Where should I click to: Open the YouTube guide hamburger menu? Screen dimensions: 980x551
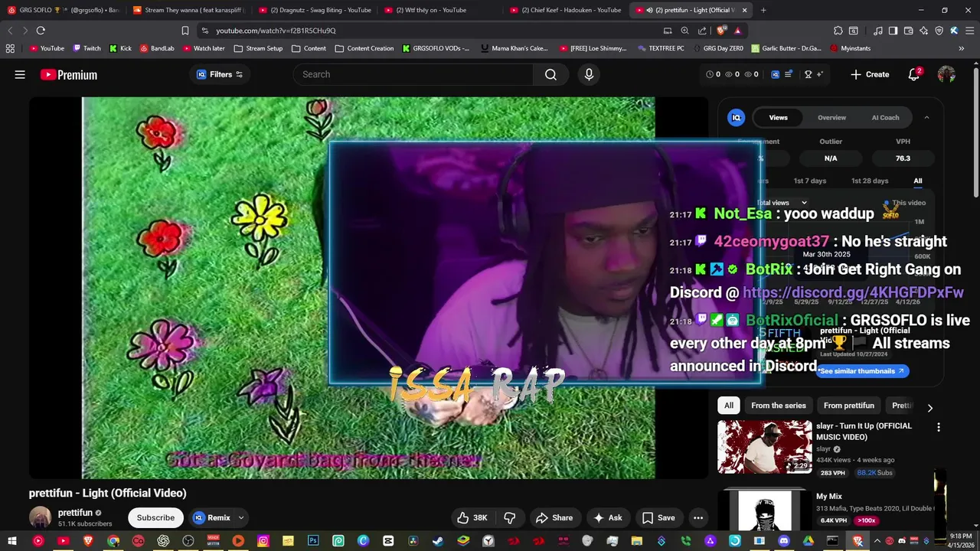pyautogui.click(x=20, y=74)
